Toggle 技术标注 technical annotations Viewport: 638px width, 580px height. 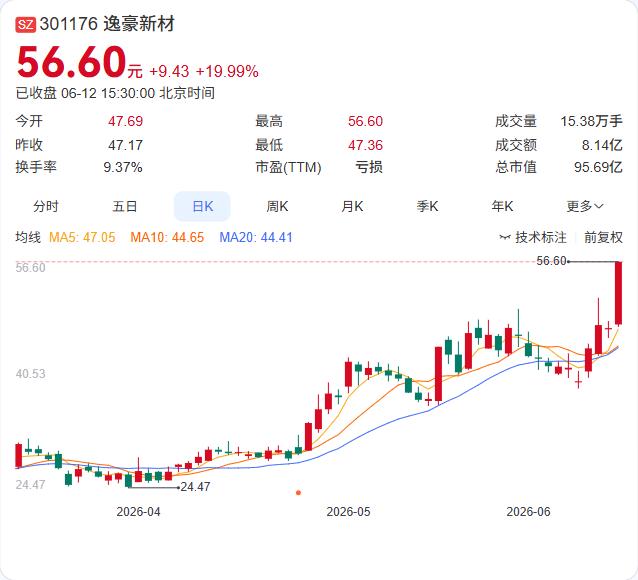pyautogui.click(x=540, y=237)
